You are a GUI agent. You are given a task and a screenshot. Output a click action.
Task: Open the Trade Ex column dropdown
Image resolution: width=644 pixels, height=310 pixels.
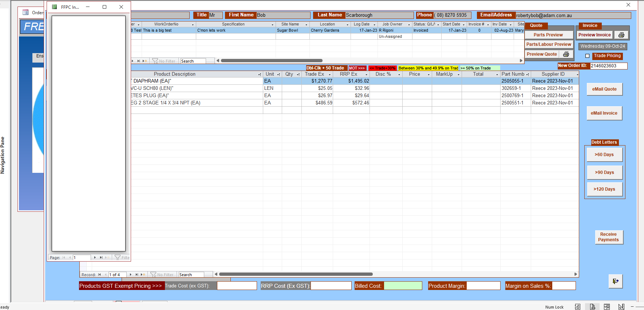(330, 74)
